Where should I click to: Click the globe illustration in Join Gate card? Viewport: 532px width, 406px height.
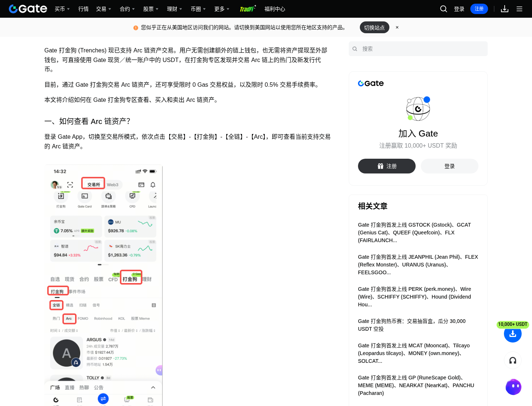[x=418, y=109]
